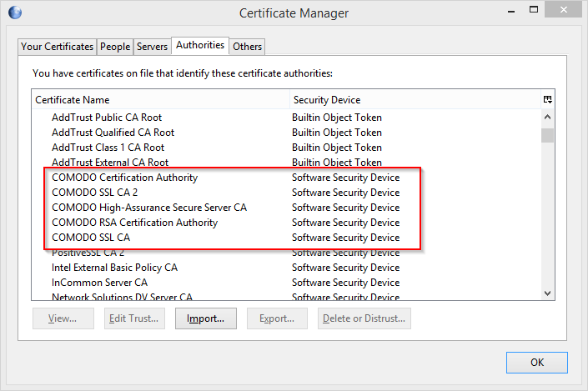Select the Authorities tab
This screenshot has width=588, height=391.
200,45
